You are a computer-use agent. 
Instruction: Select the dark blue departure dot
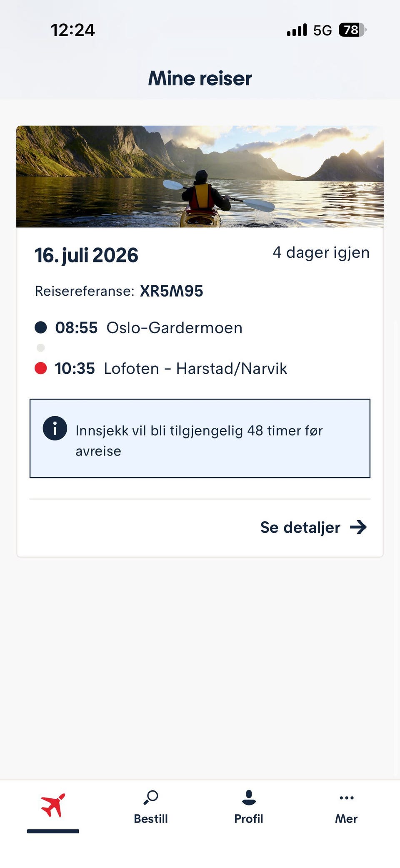click(x=41, y=327)
